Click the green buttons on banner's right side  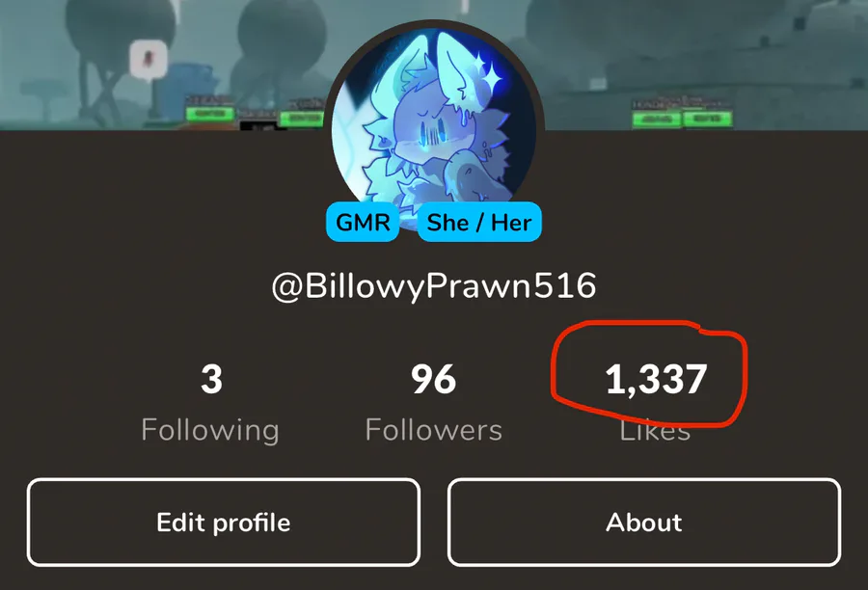click(x=682, y=119)
